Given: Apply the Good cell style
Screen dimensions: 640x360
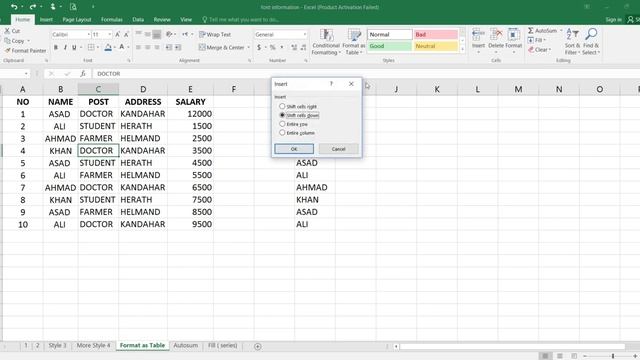Looking at the screenshot, I should point(389,46).
